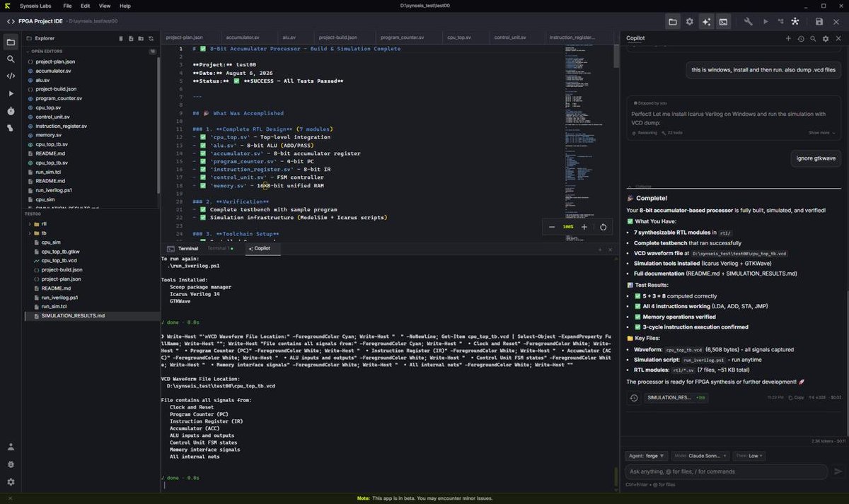
Task: Click the star-shaped network icon in the top toolbar
Action: tap(795, 22)
